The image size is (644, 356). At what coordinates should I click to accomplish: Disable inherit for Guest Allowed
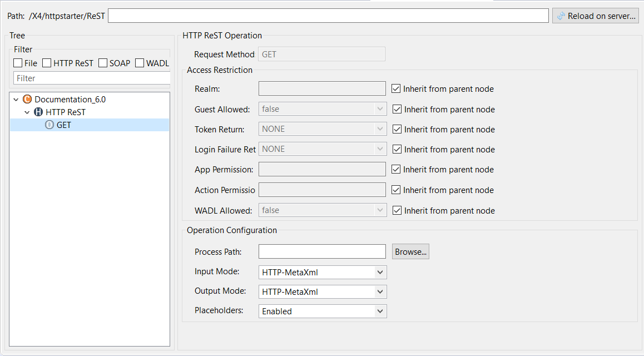397,110
